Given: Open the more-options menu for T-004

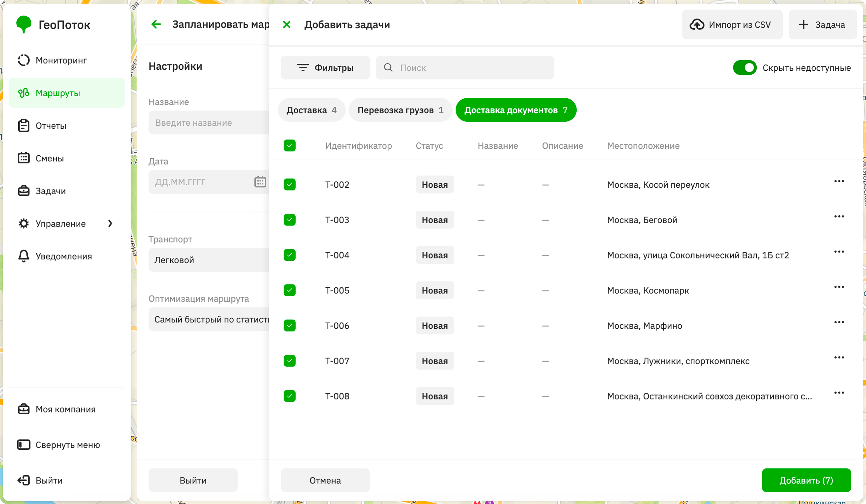Looking at the screenshot, I should (x=839, y=252).
